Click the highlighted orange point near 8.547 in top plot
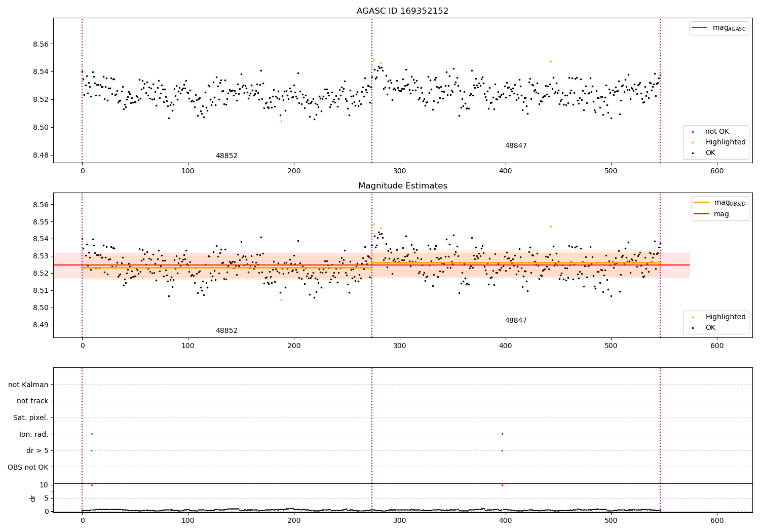The height and width of the screenshot is (532, 760). click(x=551, y=61)
